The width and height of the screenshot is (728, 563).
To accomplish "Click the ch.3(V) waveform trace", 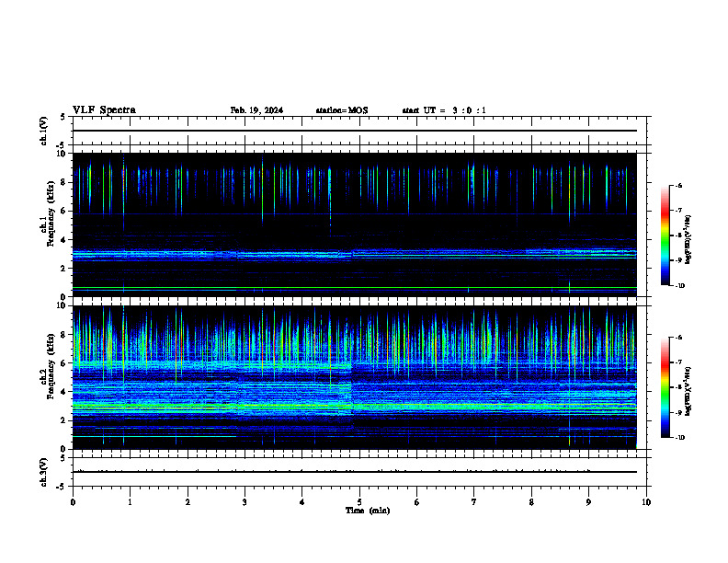I will 355,472.
